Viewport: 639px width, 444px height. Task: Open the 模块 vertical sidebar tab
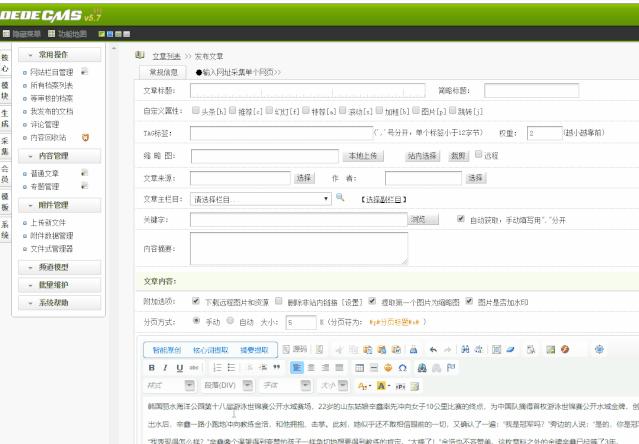pyautogui.click(x=5, y=90)
